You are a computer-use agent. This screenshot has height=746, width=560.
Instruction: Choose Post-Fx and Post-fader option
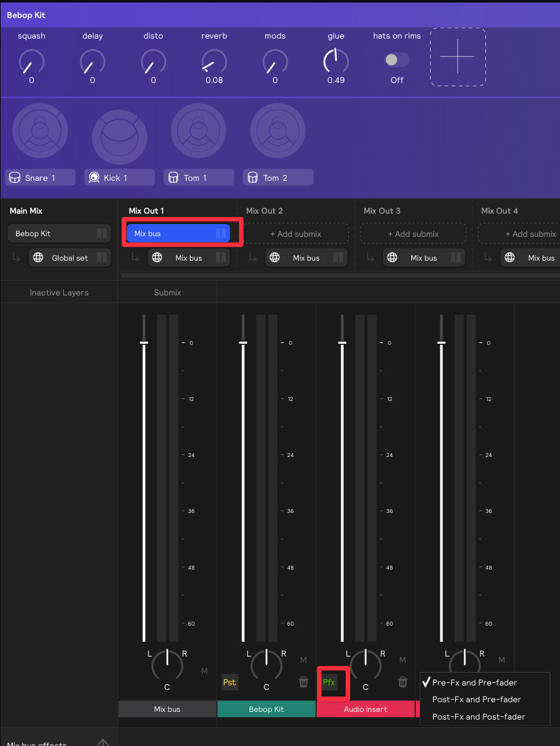[478, 716]
